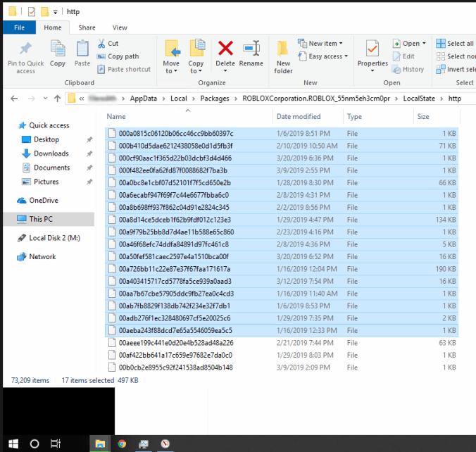Viewport: 476px width, 452px height.
Task: Open Task View on taskbar
Action: click(55, 444)
